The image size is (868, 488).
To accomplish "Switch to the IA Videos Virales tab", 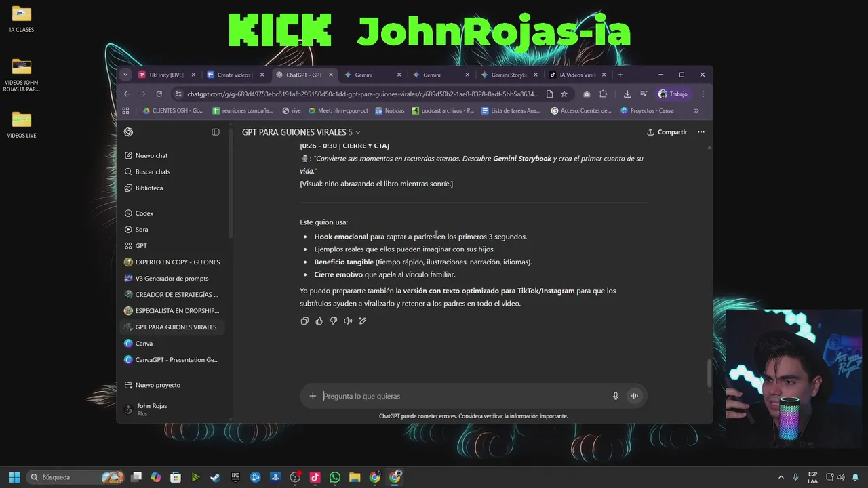I will (577, 75).
